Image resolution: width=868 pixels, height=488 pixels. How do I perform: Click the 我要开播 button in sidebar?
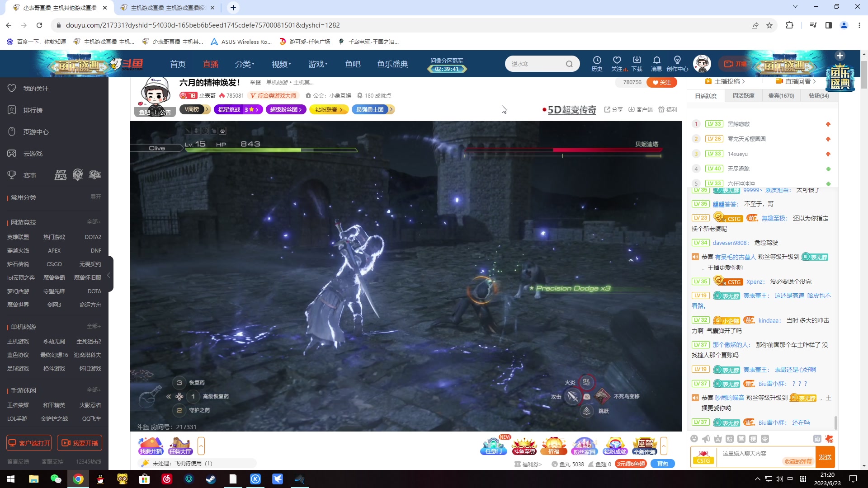[80, 443]
